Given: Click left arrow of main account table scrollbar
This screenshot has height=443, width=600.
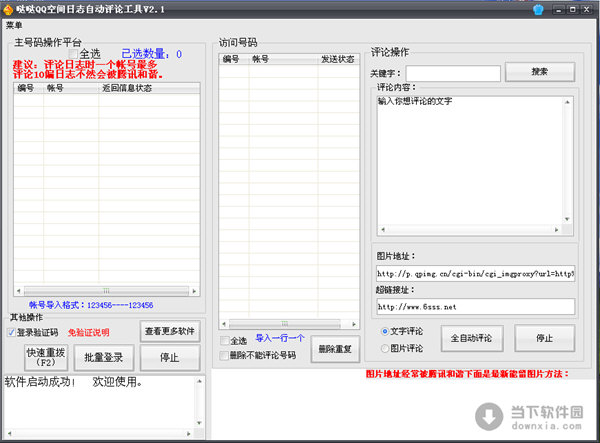Looking at the screenshot, I should [19, 291].
